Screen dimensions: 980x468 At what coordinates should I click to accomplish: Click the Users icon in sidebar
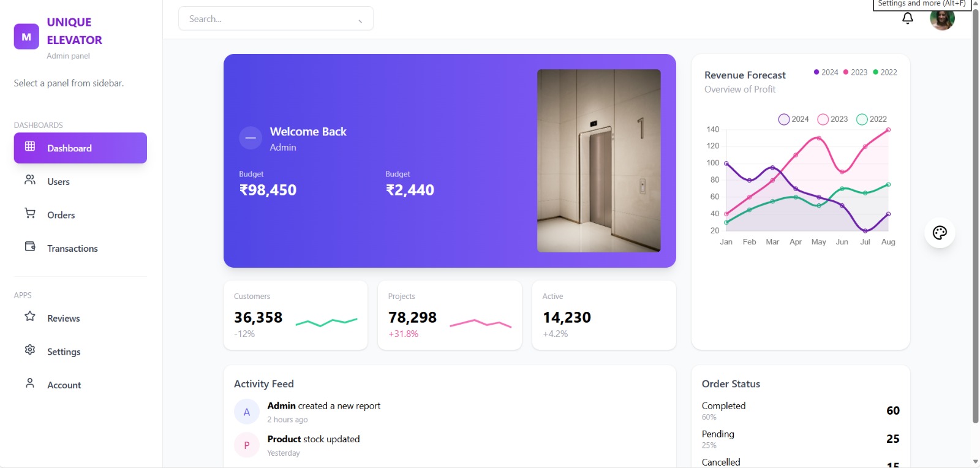coord(30,180)
